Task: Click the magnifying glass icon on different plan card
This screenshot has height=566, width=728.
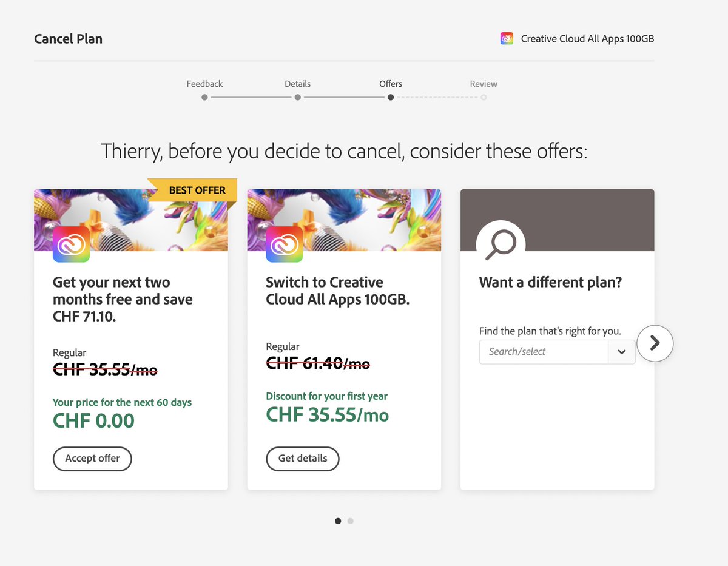Action: [500, 244]
